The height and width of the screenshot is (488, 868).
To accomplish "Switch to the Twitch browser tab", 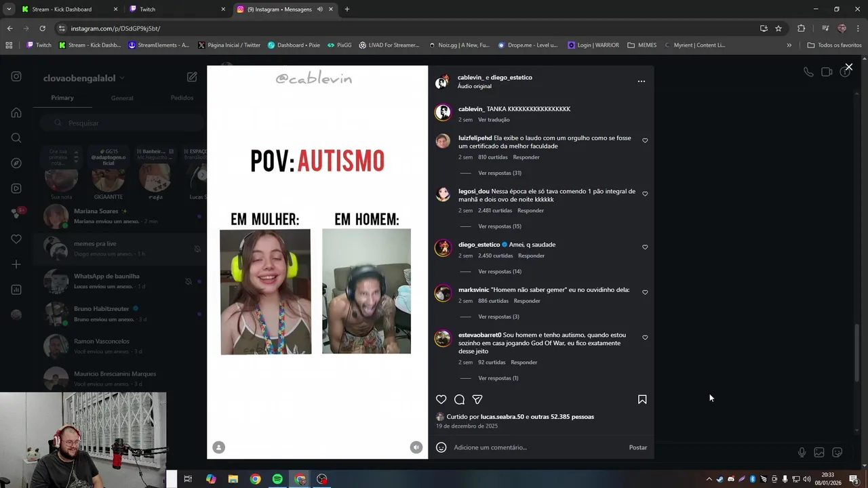I will (x=177, y=9).
